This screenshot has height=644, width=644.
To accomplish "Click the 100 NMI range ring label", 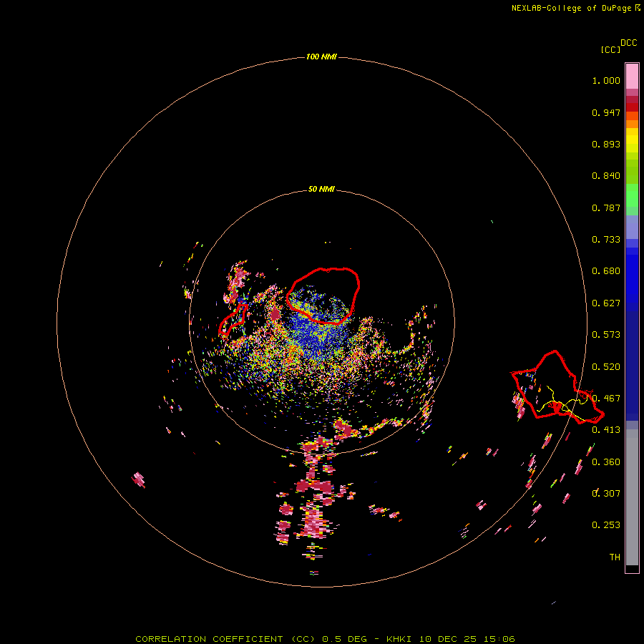I will [321, 57].
